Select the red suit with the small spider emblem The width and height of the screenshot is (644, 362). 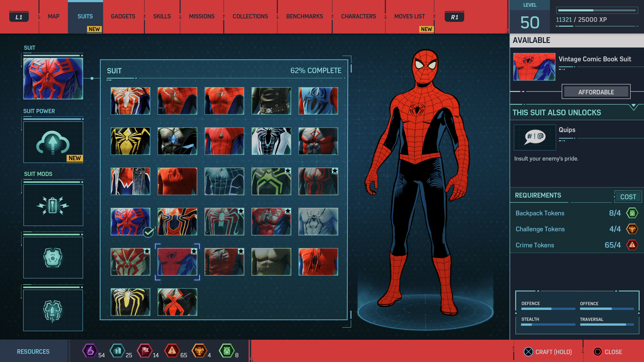(x=224, y=141)
